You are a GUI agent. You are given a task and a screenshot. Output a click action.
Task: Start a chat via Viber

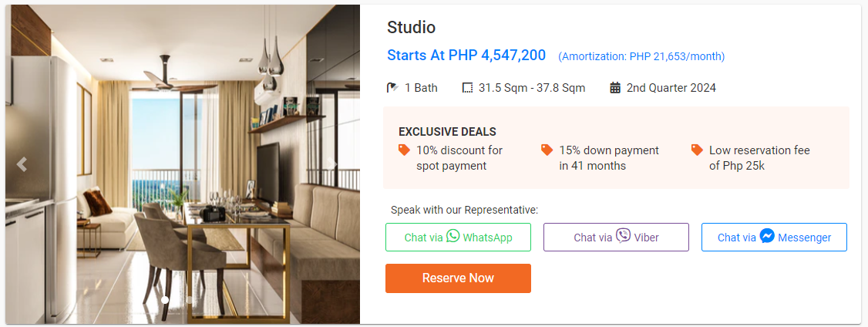(616, 238)
